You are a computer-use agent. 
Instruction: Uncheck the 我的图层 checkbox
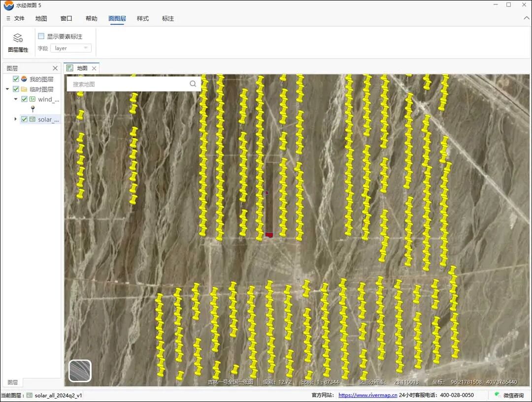[x=16, y=79]
